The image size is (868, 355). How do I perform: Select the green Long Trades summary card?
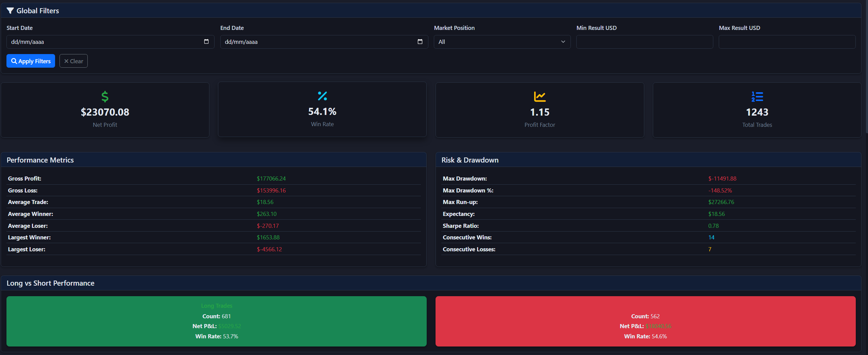click(x=216, y=321)
